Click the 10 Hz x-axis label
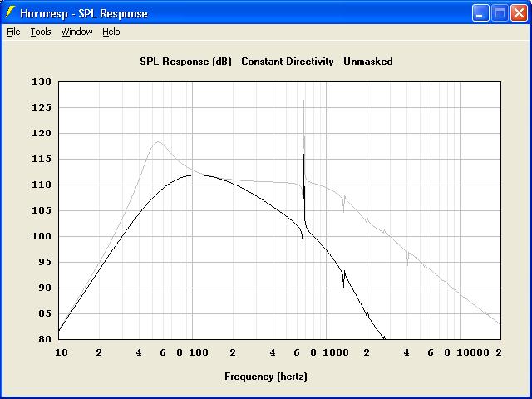The image size is (532, 399). (62, 352)
